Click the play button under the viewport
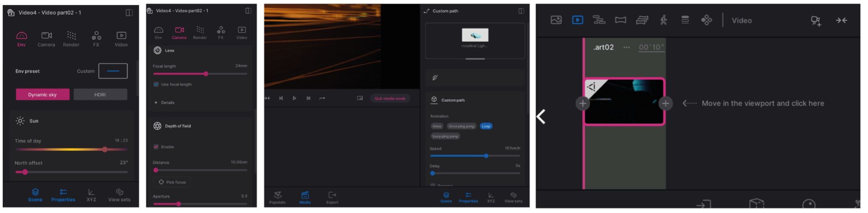The height and width of the screenshot is (213, 868). click(x=294, y=98)
